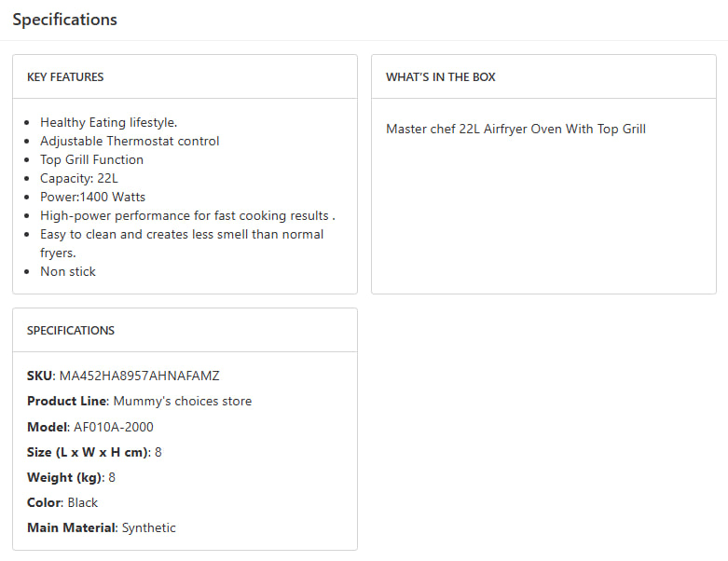Select the Capacity: 22L list item

click(x=78, y=178)
